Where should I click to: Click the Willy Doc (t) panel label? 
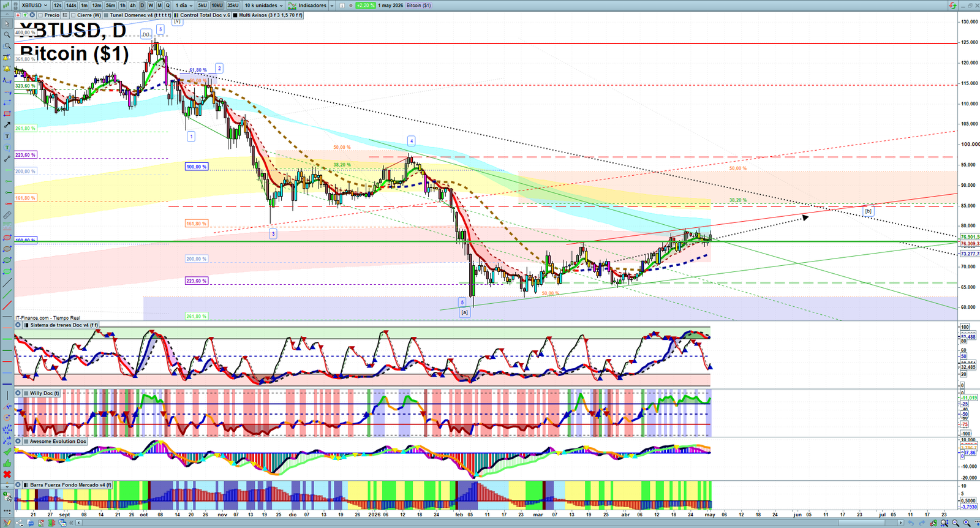(45, 393)
